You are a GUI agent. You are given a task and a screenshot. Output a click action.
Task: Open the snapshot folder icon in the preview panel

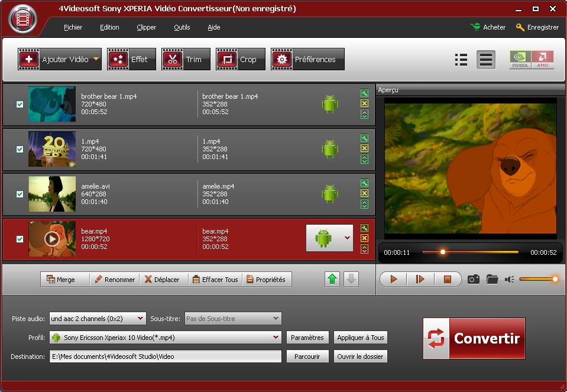tap(492, 279)
